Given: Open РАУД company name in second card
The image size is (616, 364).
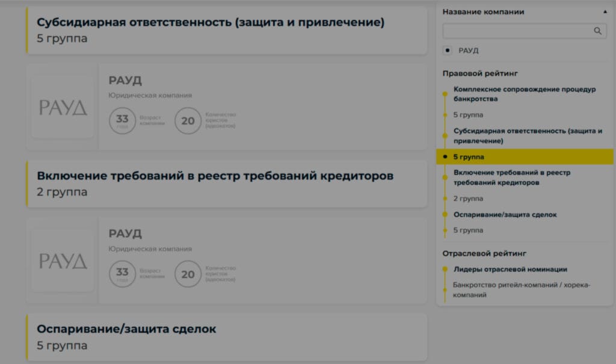Looking at the screenshot, I should [125, 233].
